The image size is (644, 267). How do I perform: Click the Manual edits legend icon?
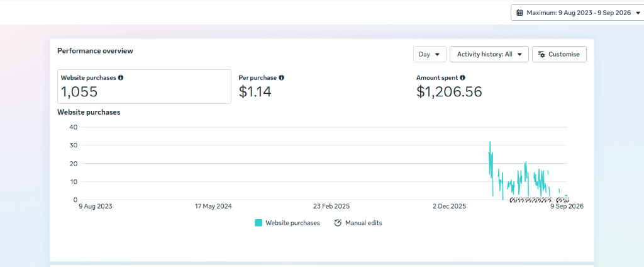click(338, 223)
